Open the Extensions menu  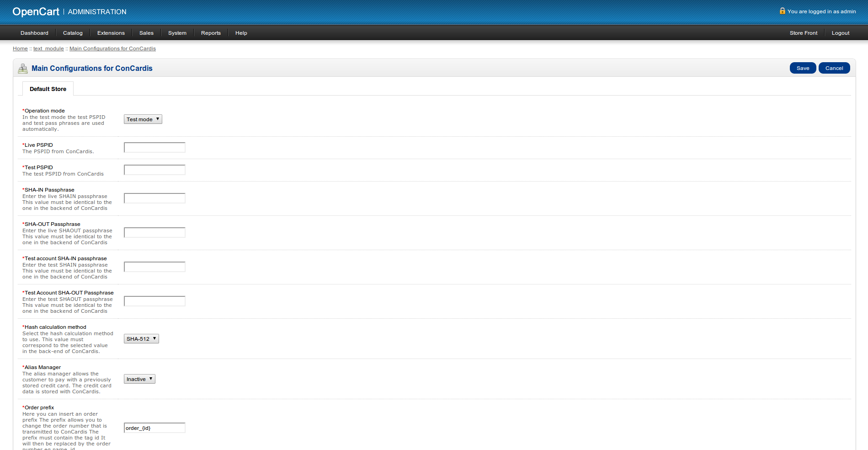111,33
